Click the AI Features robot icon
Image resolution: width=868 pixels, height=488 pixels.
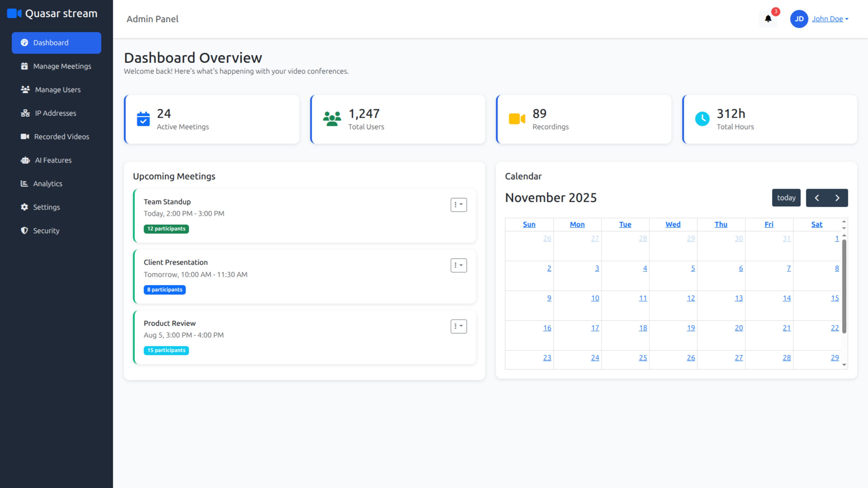coord(25,160)
